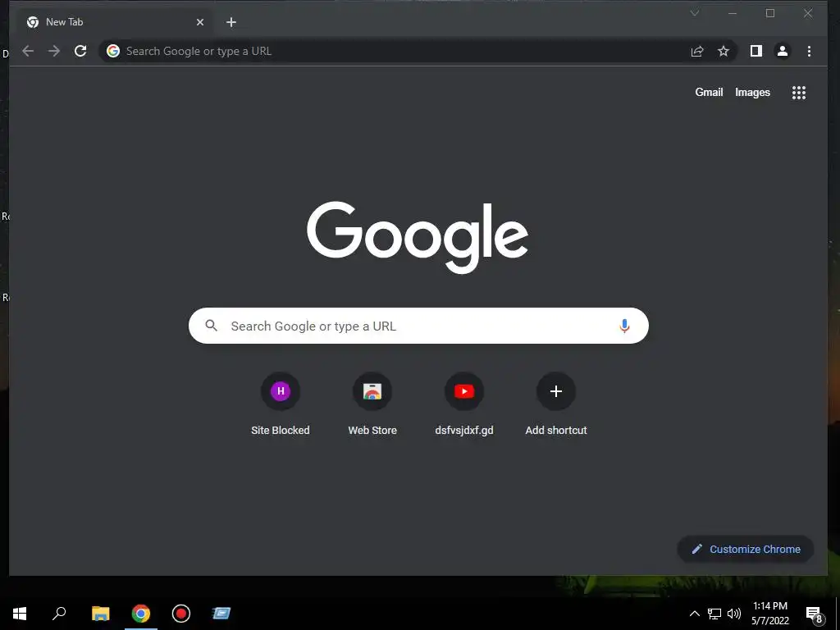Reload the page with the refresh icon
Viewport: 840px width, 630px height.
coord(80,51)
